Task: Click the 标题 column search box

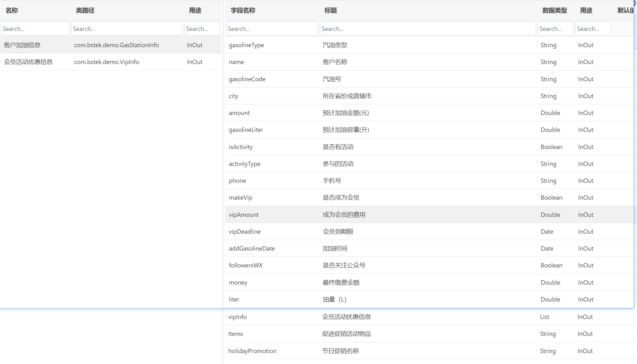Action: coord(427,29)
